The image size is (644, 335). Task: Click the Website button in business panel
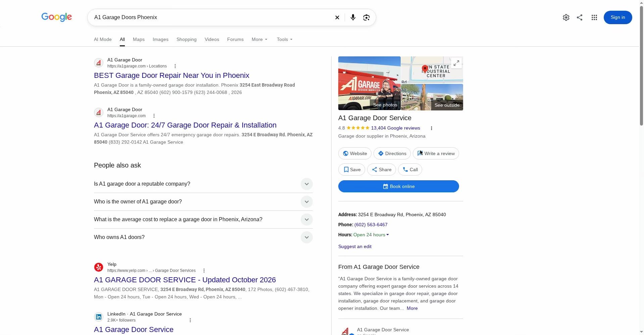pos(355,153)
